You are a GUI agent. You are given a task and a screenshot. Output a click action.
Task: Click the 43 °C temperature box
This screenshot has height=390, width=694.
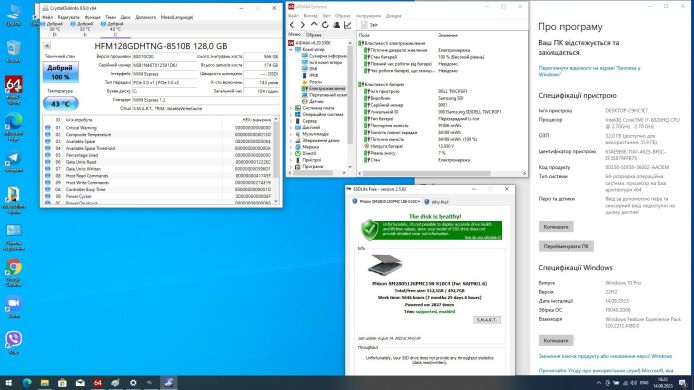(61, 104)
